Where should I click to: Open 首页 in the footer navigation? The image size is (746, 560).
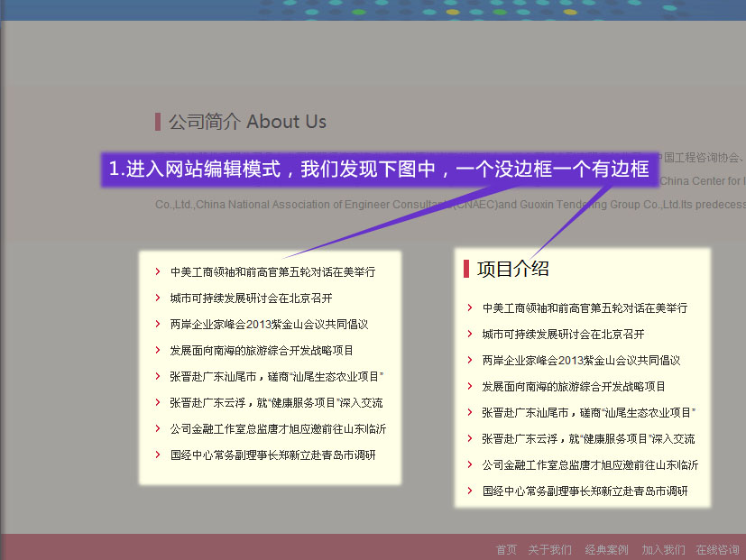click(x=506, y=549)
